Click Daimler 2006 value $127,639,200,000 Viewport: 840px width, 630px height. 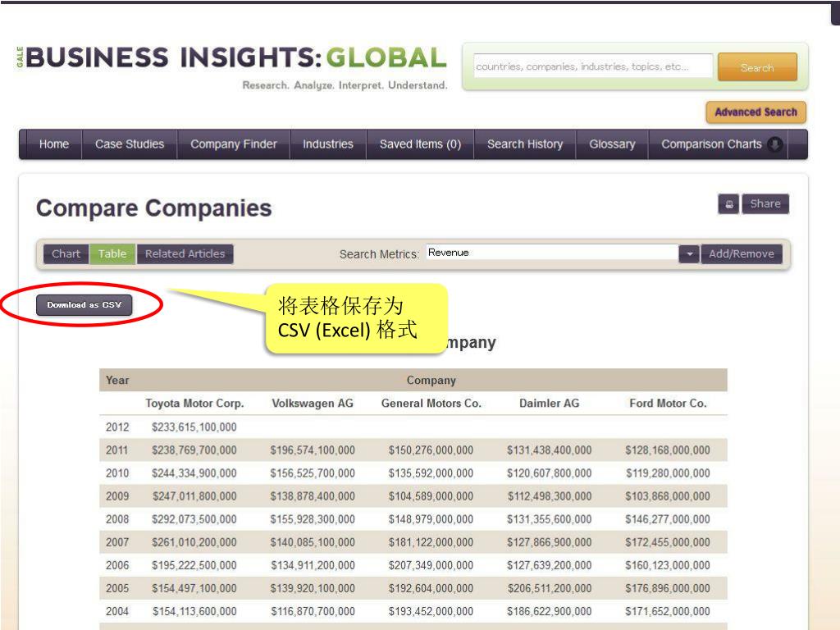(549, 565)
